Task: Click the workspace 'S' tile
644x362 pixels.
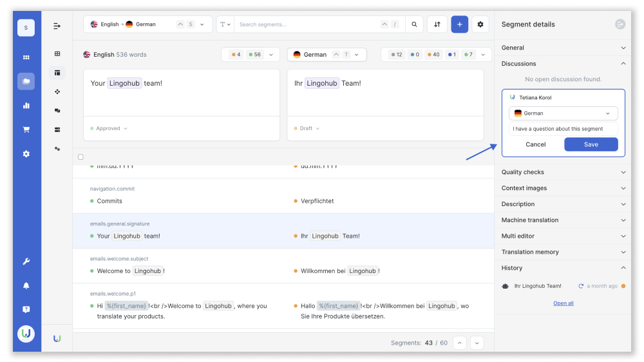Action: click(26, 28)
